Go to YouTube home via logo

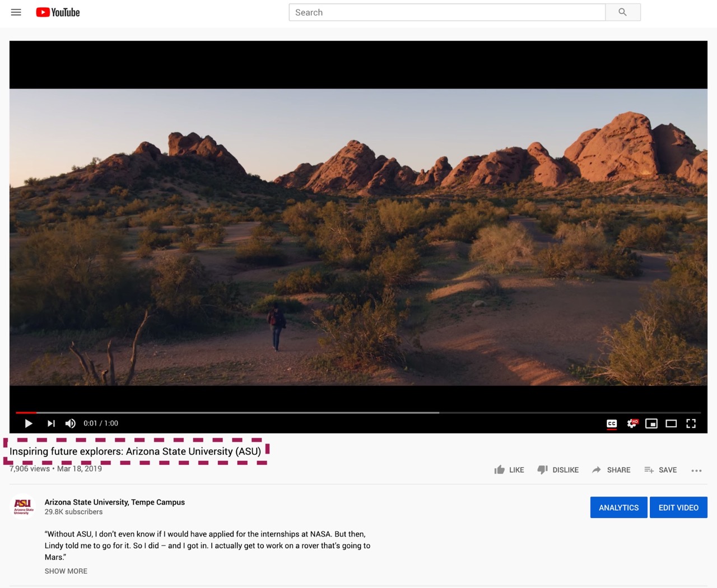(x=58, y=12)
